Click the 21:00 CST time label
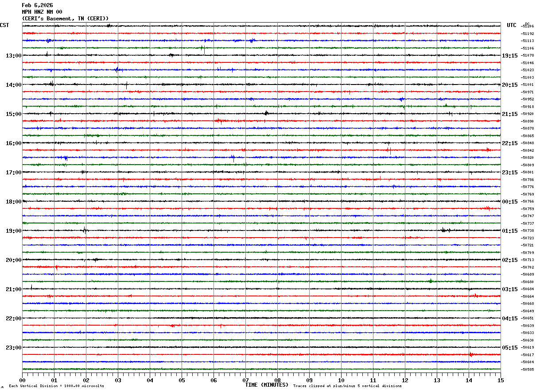Screen dimensions: 536x392 (x=13, y=289)
